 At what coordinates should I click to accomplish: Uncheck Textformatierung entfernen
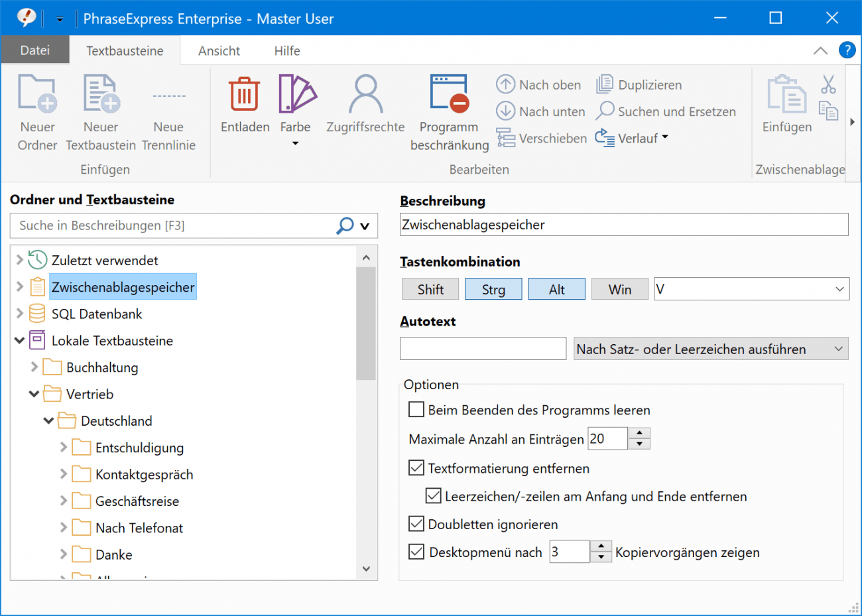tap(416, 468)
